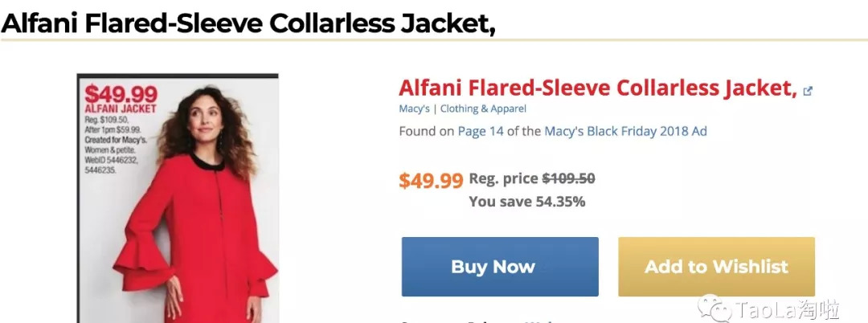The image size is (868, 323).
Task: Click the WeChat logo watermark
Action: 712,305
